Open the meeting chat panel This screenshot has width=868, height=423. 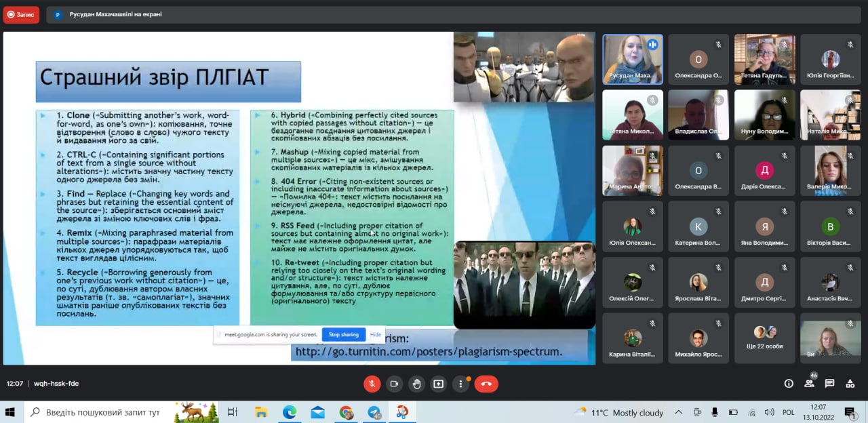[x=829, y=384]
